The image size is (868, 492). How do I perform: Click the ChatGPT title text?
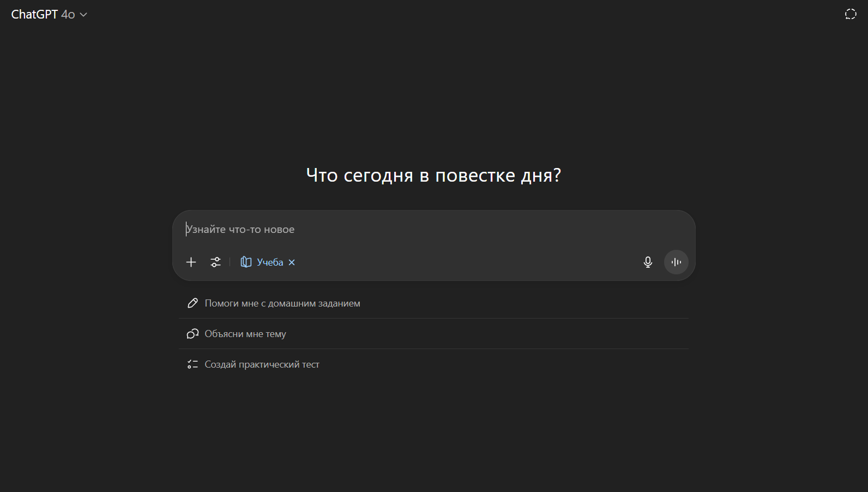point(34,15)
